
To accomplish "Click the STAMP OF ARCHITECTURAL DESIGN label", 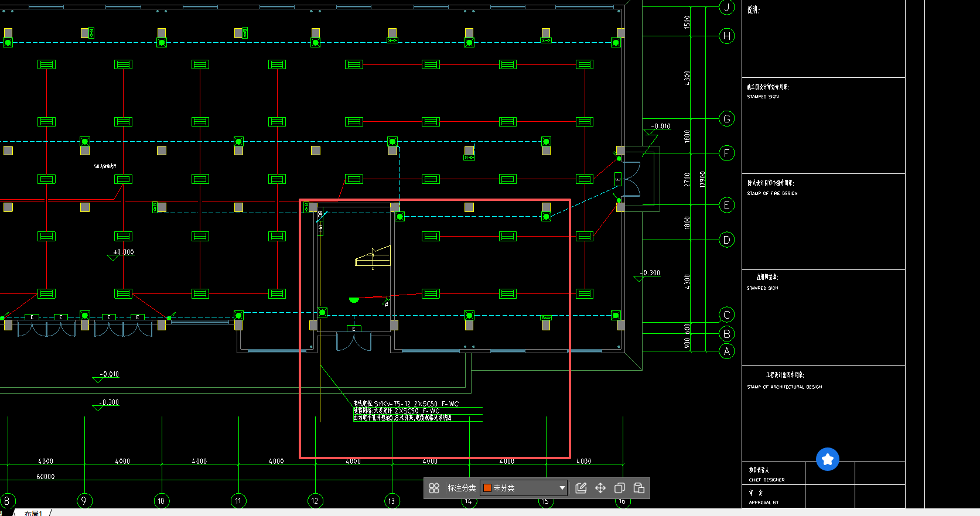I will point(784,387).
